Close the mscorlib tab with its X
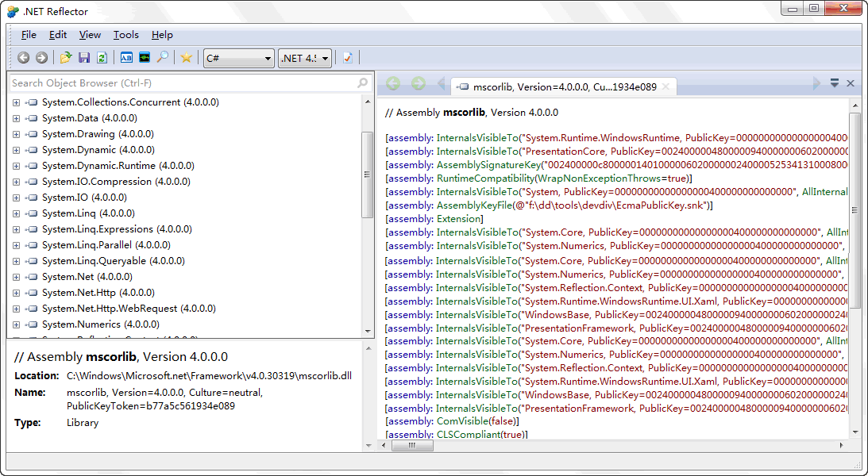The width and height of the screenshot is (868, 476). 665,86
